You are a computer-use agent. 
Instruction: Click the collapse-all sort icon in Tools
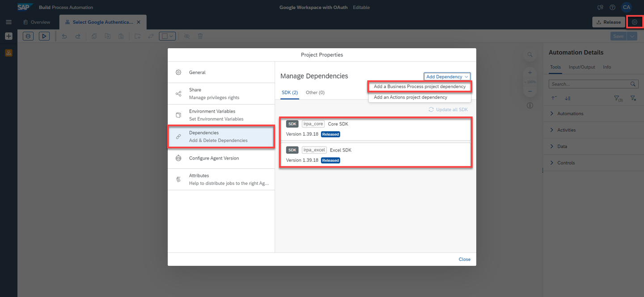(554, 98)
